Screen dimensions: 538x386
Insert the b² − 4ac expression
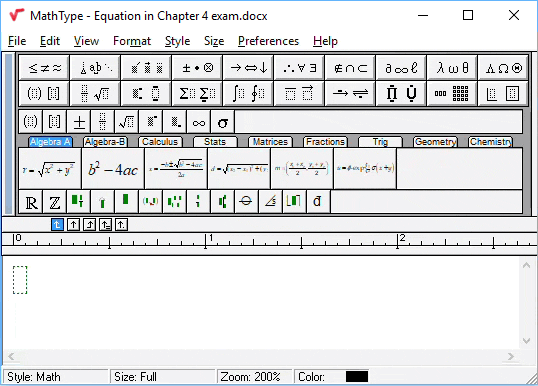[x=113, y=168]
